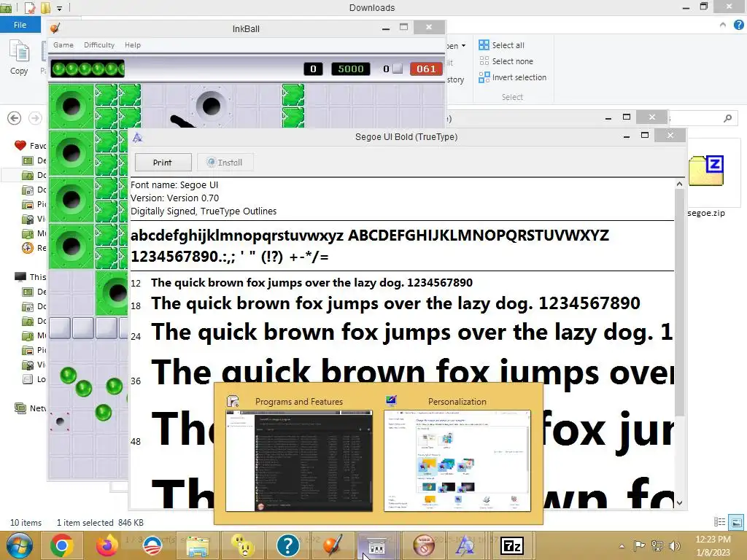This screenshot has height=560, width=747.
Task: Click '1 item selected 846 KB' status text
Action: click(x=100, y=522)
